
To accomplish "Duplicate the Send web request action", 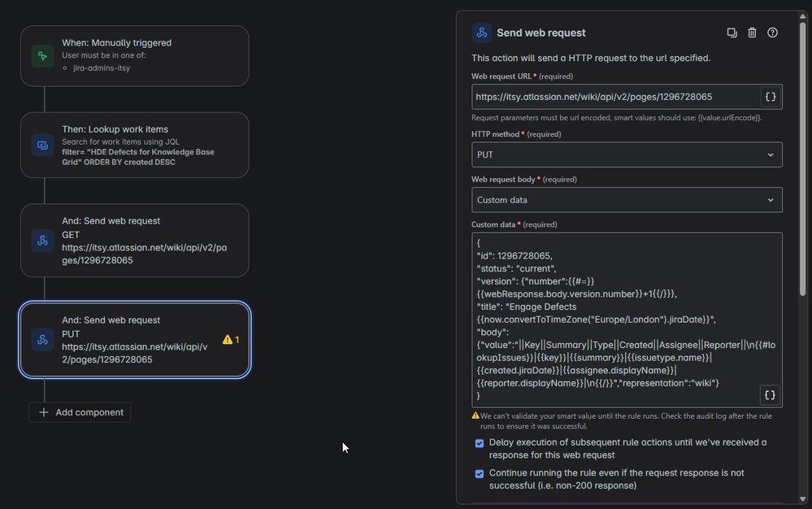I will pyautogui.click(x=732, y=33).
